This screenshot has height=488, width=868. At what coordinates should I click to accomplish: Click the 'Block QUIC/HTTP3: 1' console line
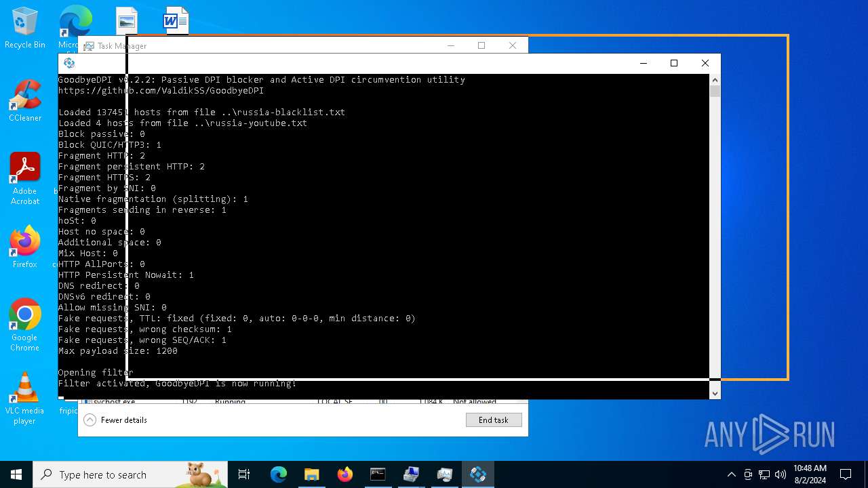(110, 145)
